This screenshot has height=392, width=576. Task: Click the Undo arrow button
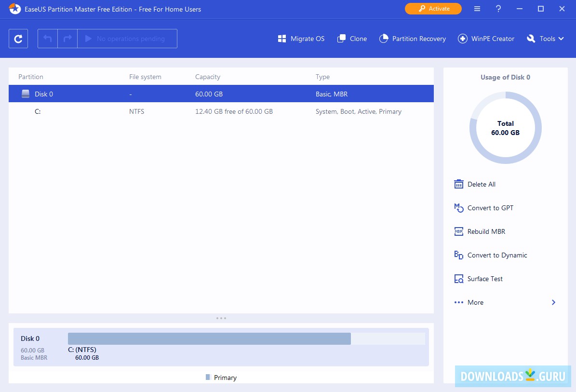(x=47, y=38)
